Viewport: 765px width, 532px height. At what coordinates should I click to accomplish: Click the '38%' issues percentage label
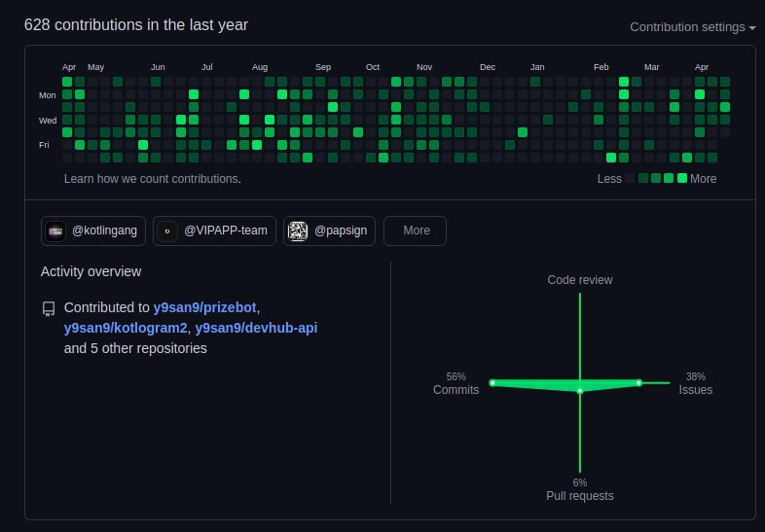(x=696, y=376)
